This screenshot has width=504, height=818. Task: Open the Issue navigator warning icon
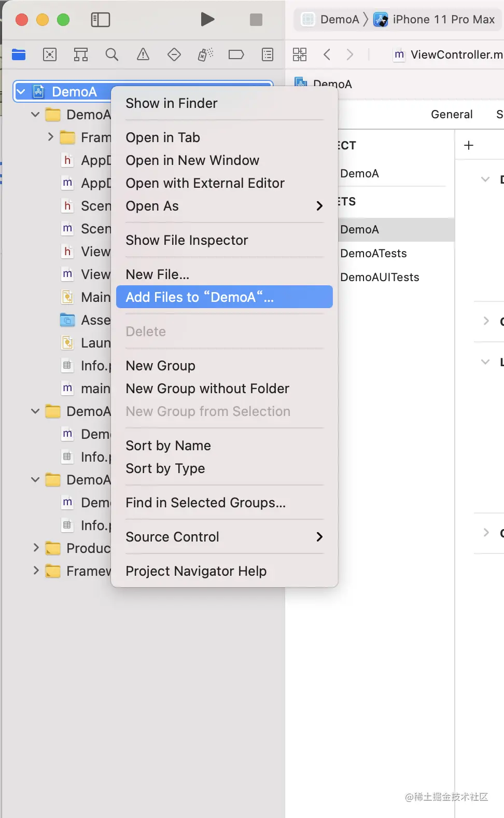pos(143,54)
